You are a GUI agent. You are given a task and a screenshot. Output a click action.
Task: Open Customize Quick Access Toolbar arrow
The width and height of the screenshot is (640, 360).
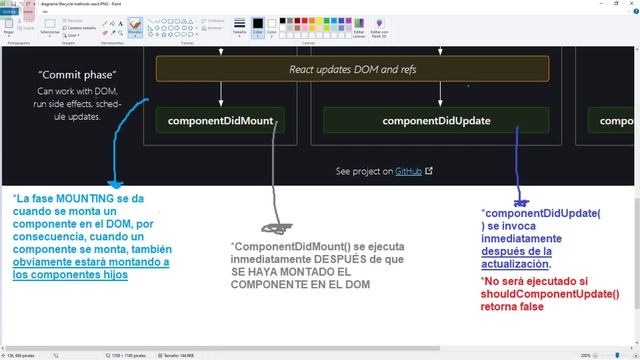point(35,4)
